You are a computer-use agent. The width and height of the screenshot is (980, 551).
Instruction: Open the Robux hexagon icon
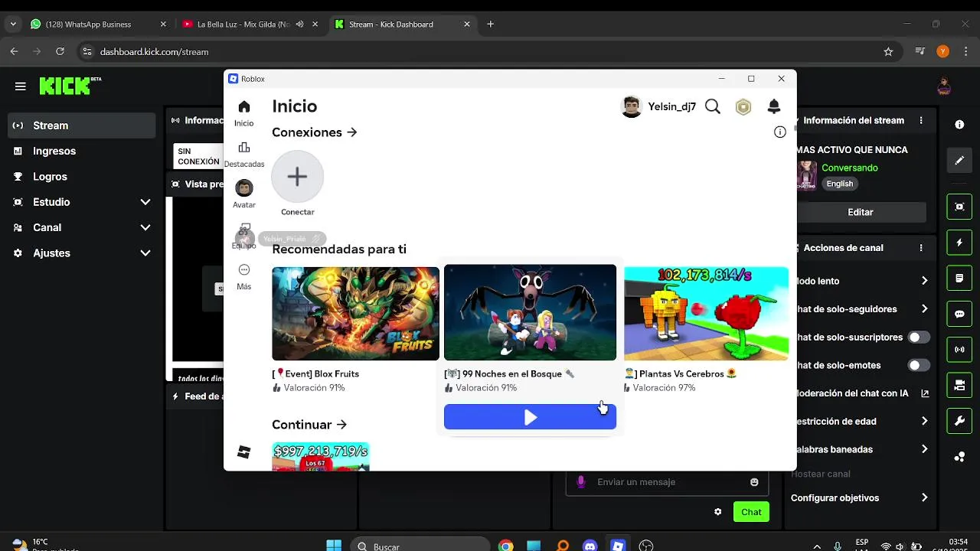click(x=743, y=107)
